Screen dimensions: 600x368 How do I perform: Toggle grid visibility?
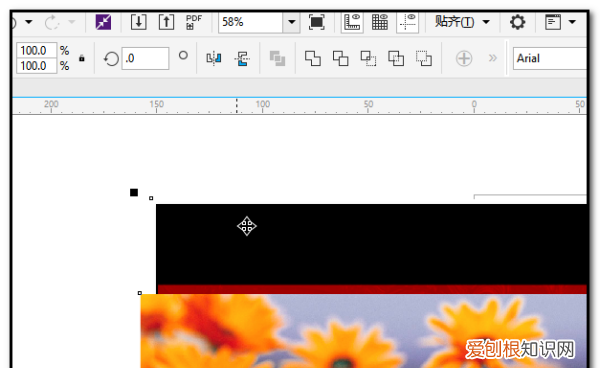click(x=380, y=22)
